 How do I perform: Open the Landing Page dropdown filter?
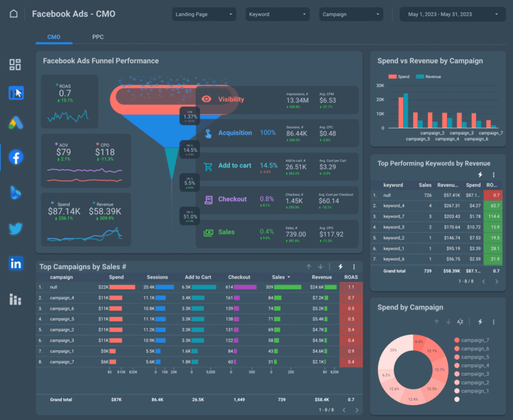[204, 14]
